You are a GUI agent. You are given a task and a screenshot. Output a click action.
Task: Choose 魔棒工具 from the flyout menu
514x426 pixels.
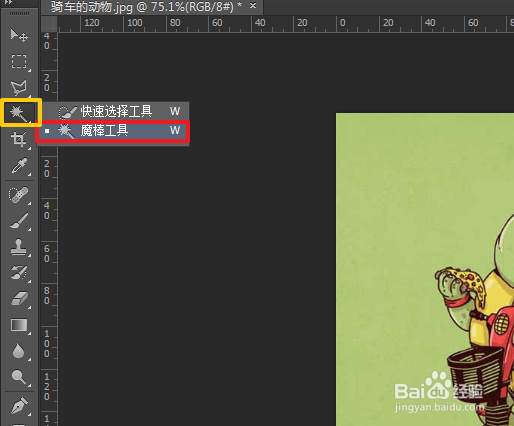114,131
